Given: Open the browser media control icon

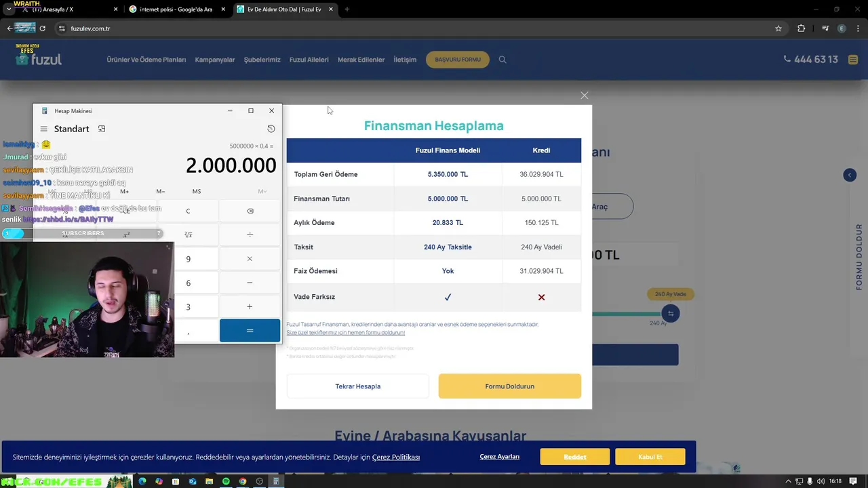Looking at the screenshot, I should click(x=825, y=28).
